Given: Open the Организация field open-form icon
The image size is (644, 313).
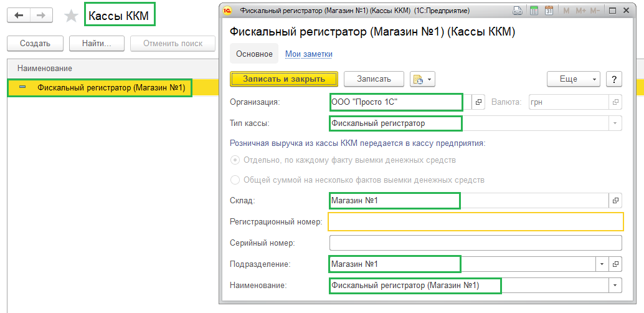Looking at the screenshot, I should (x=478, y=102).
